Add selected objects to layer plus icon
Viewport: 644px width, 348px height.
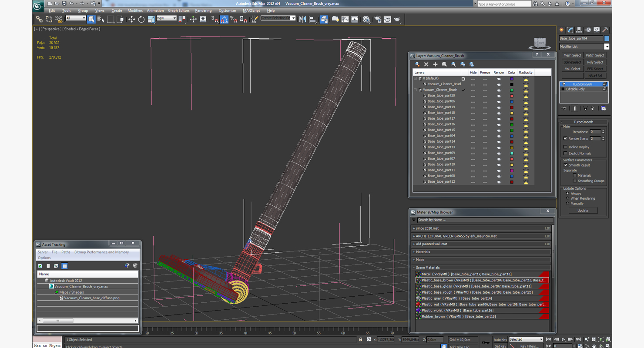435,64
